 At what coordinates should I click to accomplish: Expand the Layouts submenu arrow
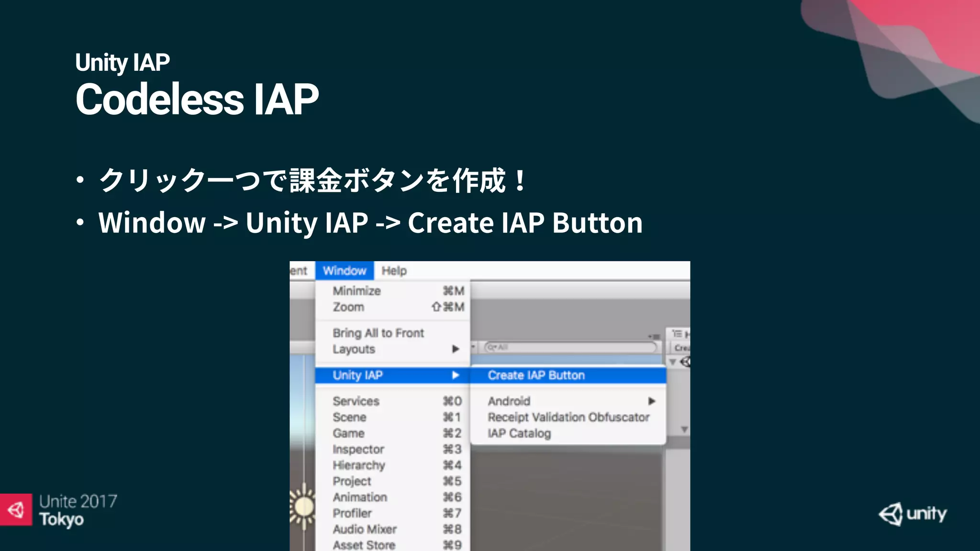click(456, 349)
